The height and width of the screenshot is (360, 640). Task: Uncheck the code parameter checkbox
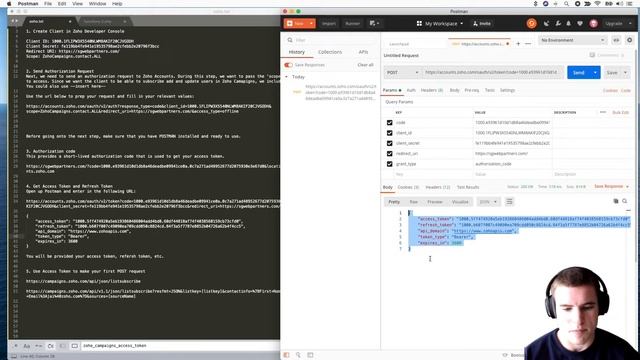pos(389,122)
